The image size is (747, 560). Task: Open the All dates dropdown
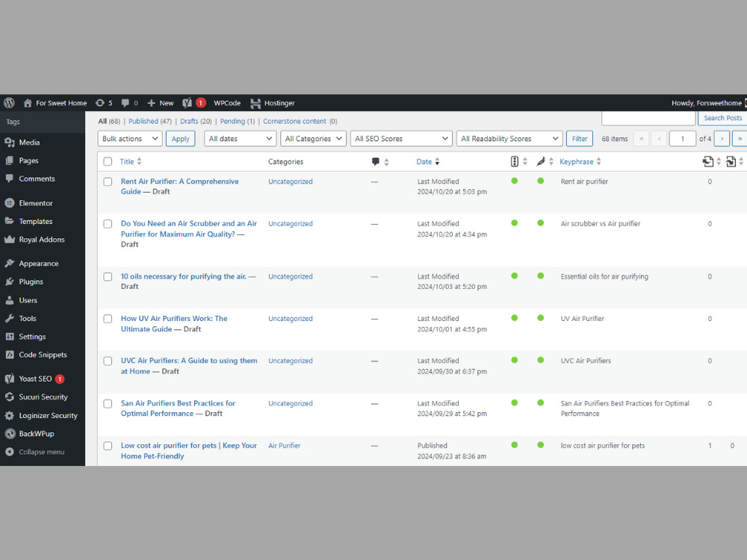point(240,139)
